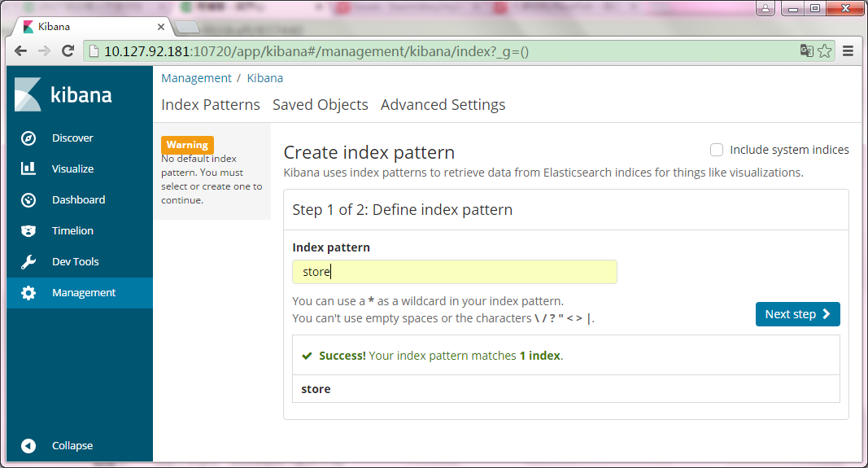Screen dimensions: 868x468
Task: Click the Discover compass icon
Action: click(28, 138)
